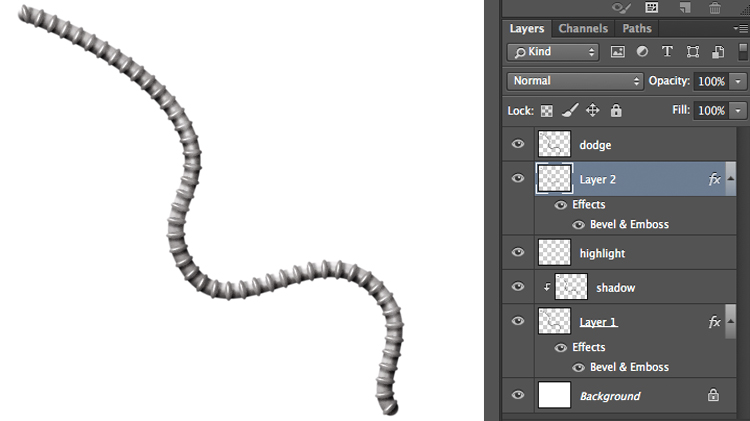The image size is (750, 421).
Task: Filter for type layers icon
Action: [667, 52]
